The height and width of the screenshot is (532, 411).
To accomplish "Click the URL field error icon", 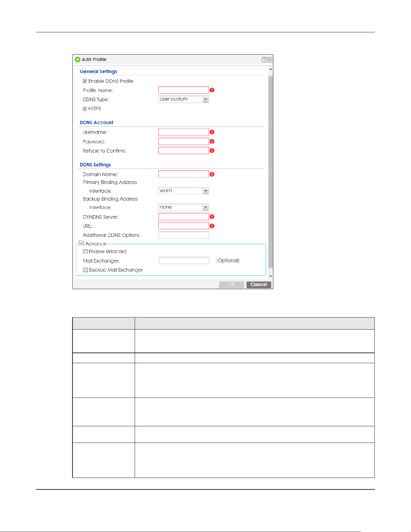I will point(212,226).
